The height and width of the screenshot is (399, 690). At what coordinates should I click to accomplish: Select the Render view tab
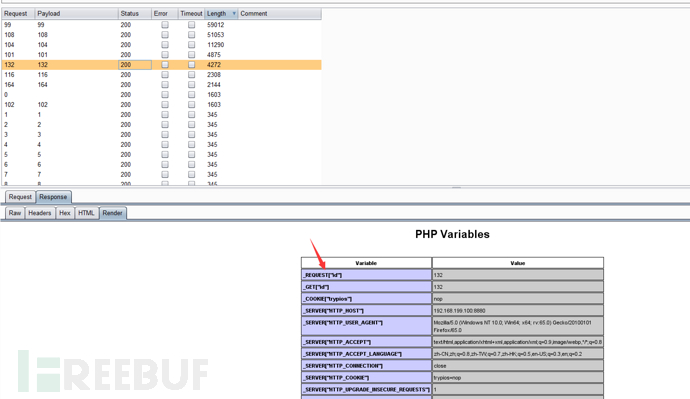(x=113, y=213)
